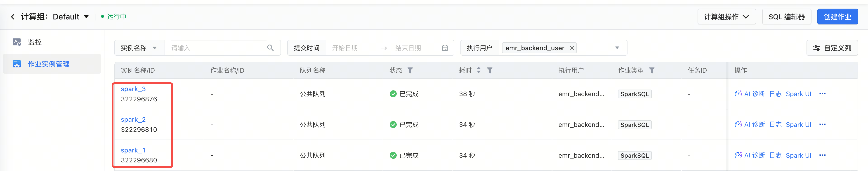The image size is (868, 171).
Task: Click the back arrow beside 计算组
Action: click(x=13, y=17)
